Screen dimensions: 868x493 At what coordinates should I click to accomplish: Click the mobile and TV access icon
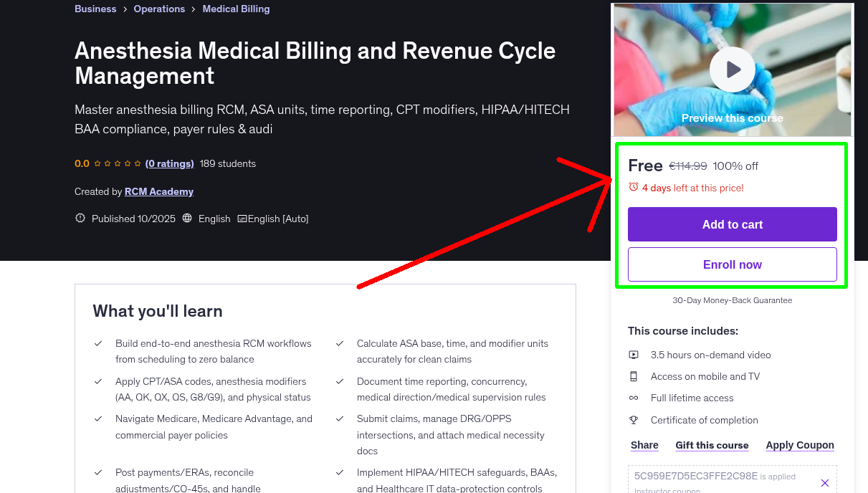(634, 376)
